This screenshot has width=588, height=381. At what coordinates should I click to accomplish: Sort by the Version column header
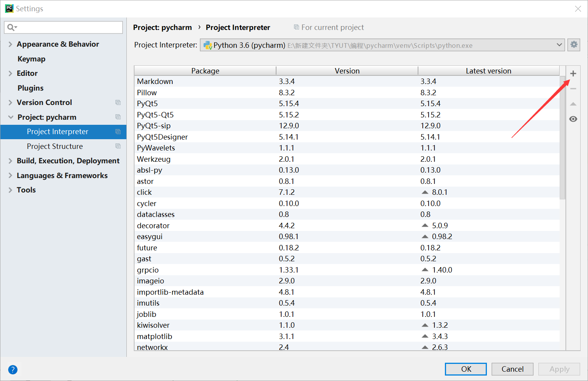pos(347,71)
